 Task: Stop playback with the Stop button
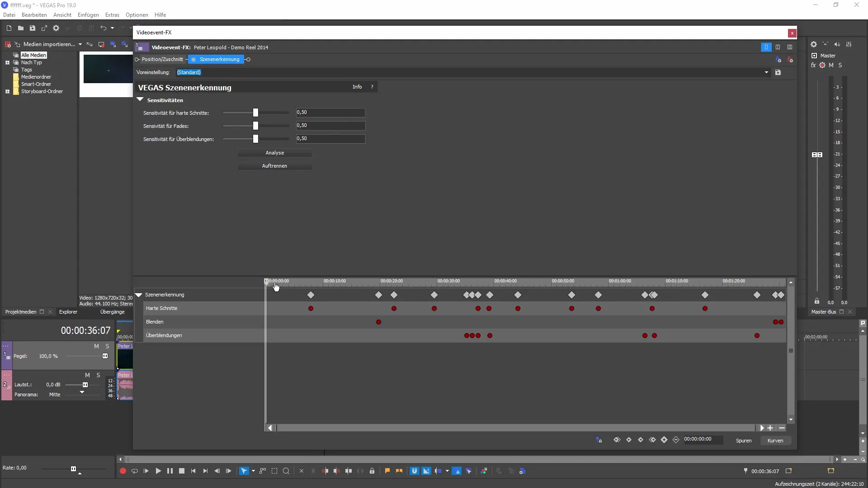pyautogui.click(x=182, y=471)
